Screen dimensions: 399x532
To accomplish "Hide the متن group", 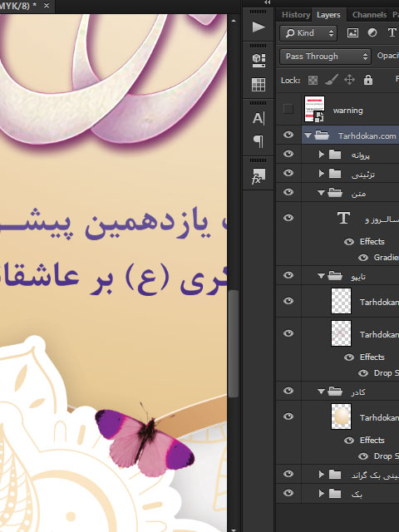I will 288,192.
